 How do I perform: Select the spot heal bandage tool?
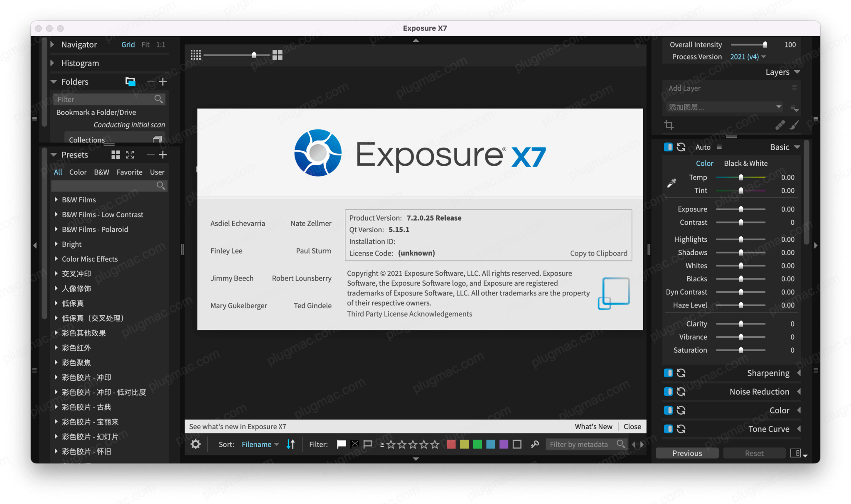tap(780, 125)
